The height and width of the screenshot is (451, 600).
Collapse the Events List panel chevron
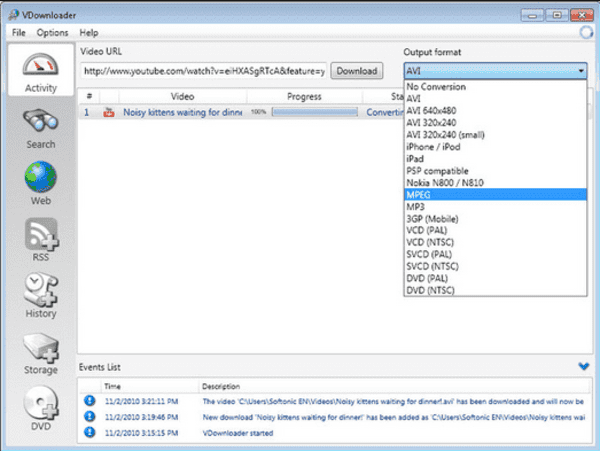click(x=583, y=368)
